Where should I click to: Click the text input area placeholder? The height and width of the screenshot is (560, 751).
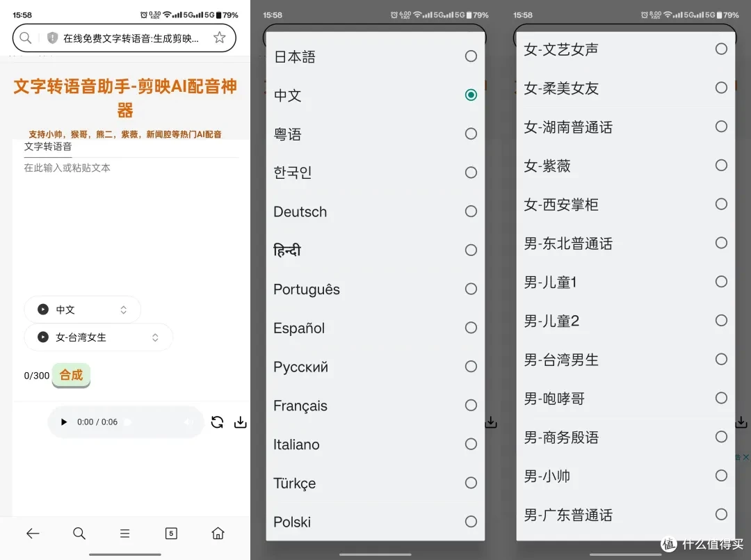[x=67, y=168]
